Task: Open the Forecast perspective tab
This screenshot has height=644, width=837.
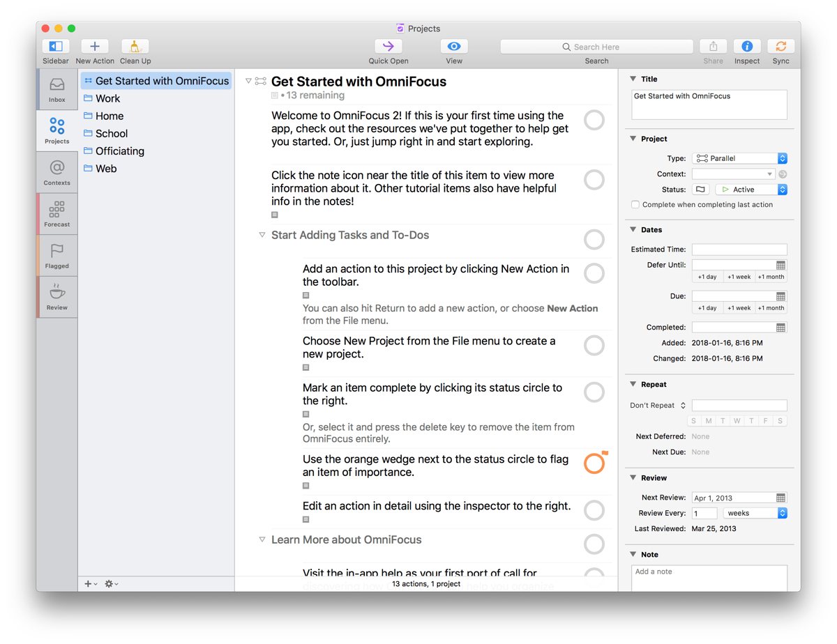Action: tap(57, 214)
